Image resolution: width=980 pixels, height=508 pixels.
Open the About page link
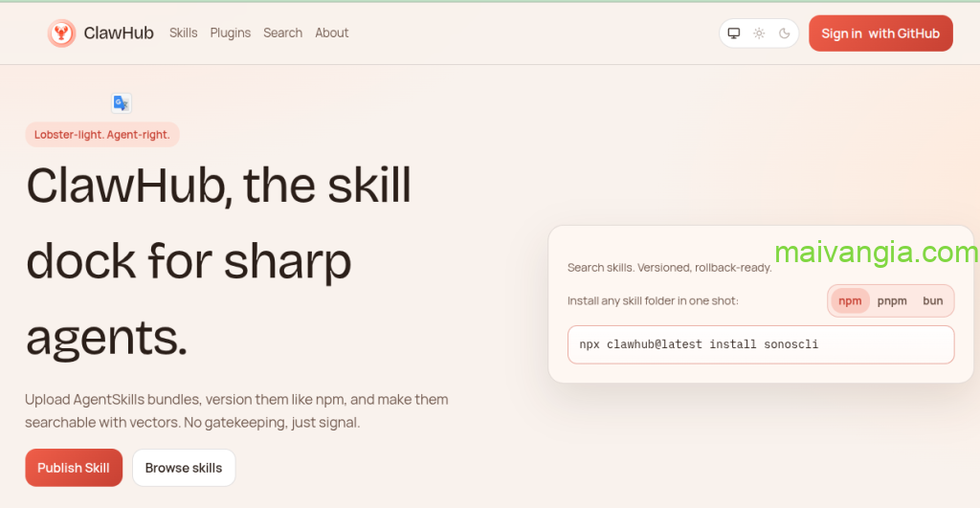coord(331,33)
